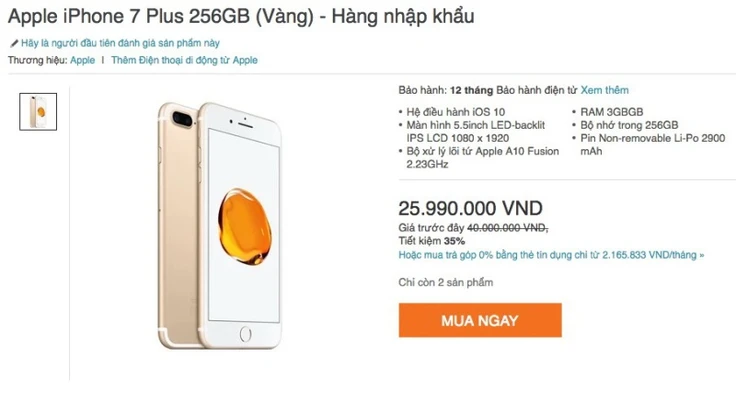The height and width of the screenshot is (415, 736).
Task: Click the main iPhone 7 Plus image
Action: click(220, 225)
